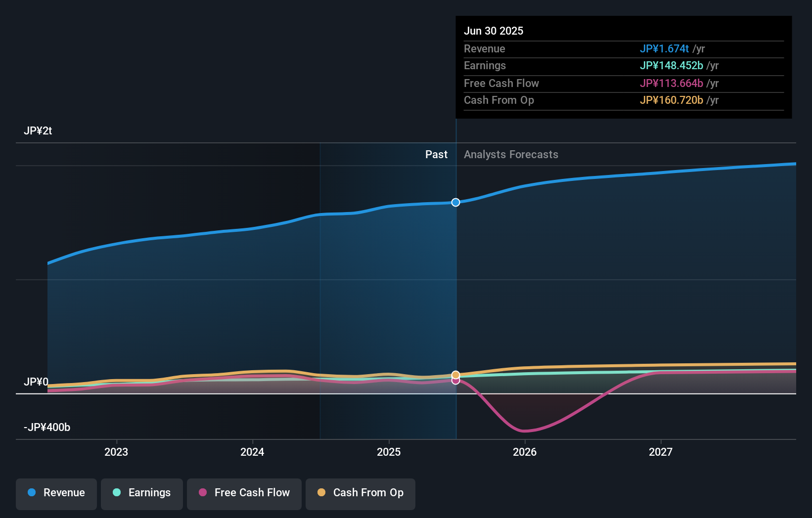The width and height of the screenshot is (812, 518).
Task: Click the 2024 x-axis label
Action: click(252, 452)
